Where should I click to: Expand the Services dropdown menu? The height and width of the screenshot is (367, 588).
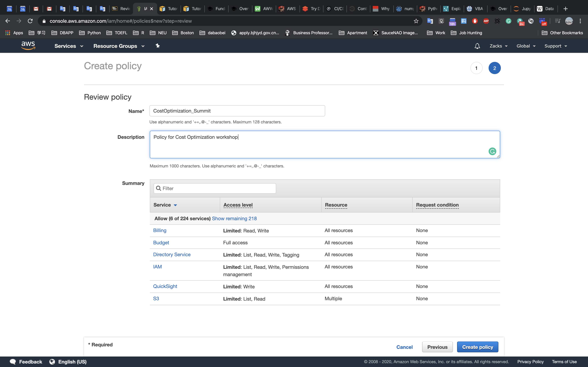point(69,46)
